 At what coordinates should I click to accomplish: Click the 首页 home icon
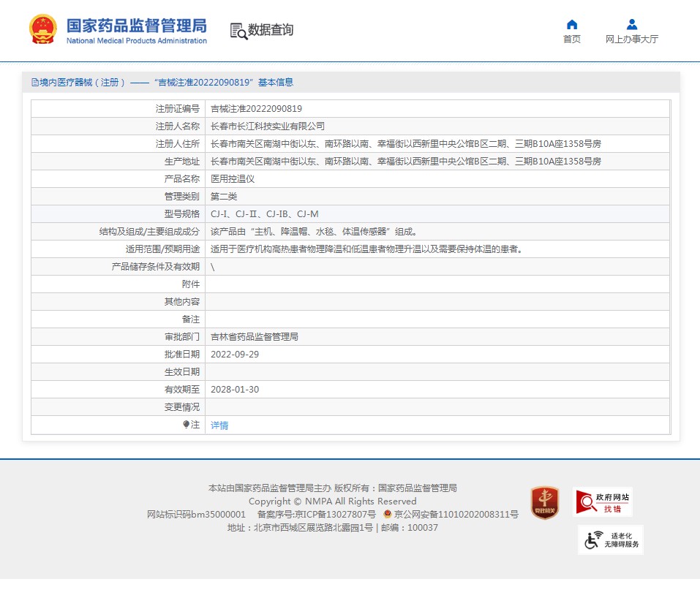(572, 25)
